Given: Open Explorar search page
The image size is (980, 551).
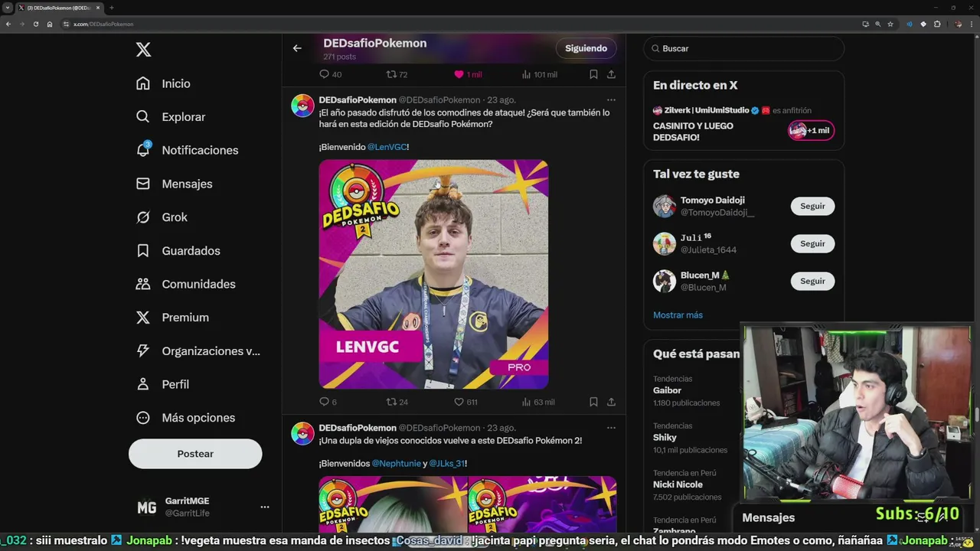Looking at the screenshot, I should pos(171,117).
